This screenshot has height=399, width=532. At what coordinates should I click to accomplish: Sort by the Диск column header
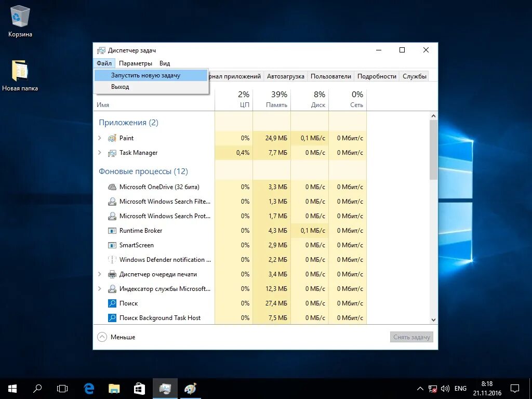[x=310, y=99]
